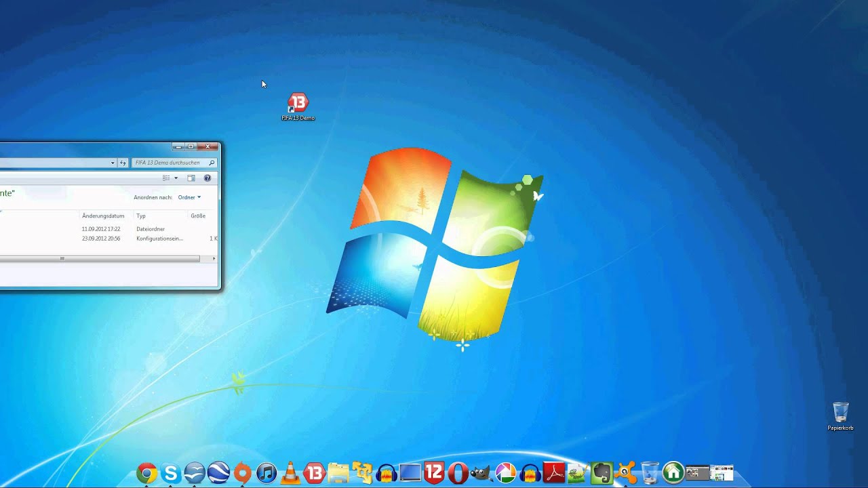Select the '23.09.2012 20:56' date cell
The height and width of the screenshot is (488, 868).
(101, 239)
